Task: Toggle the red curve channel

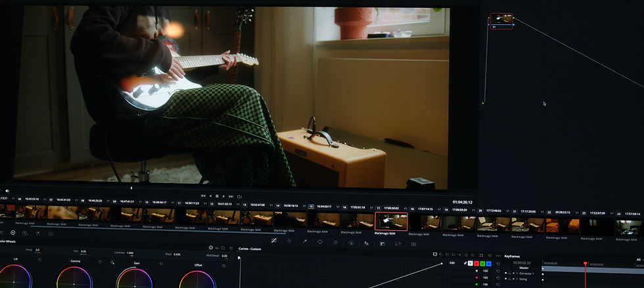Action: pos(476,263)
